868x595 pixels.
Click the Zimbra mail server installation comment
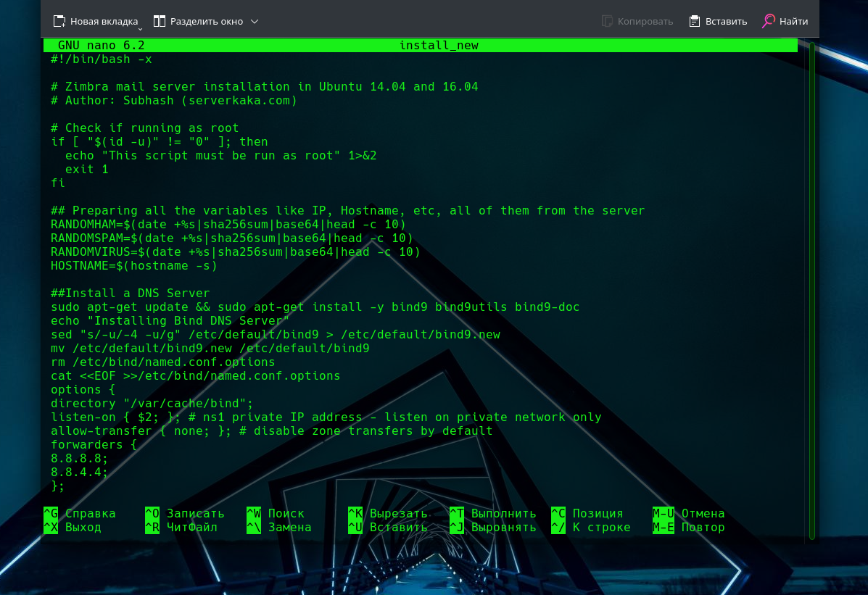click(x=265, y=87)
